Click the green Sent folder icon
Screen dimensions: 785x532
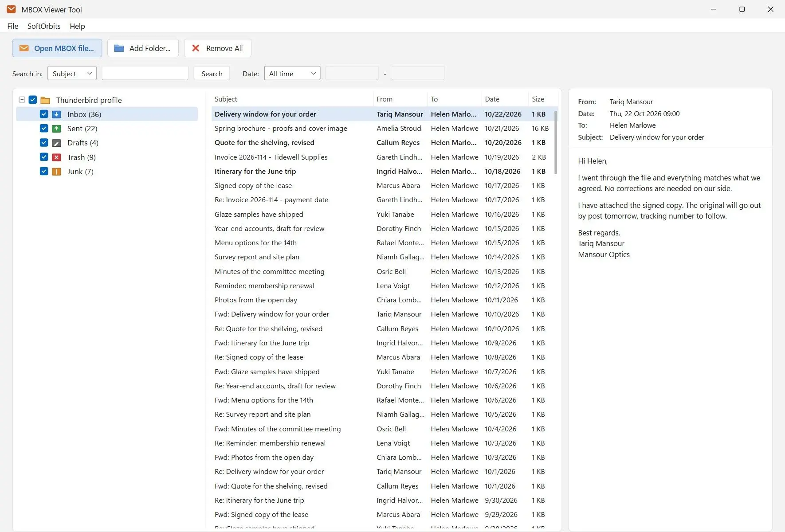(56, 129)
